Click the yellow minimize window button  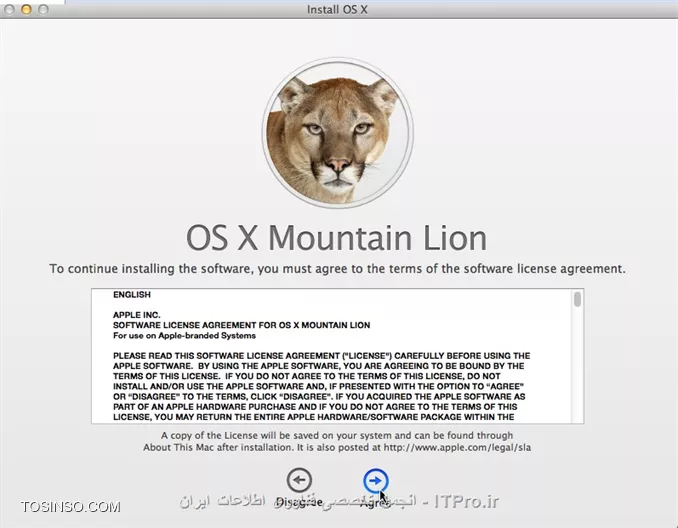click(26, 9)
